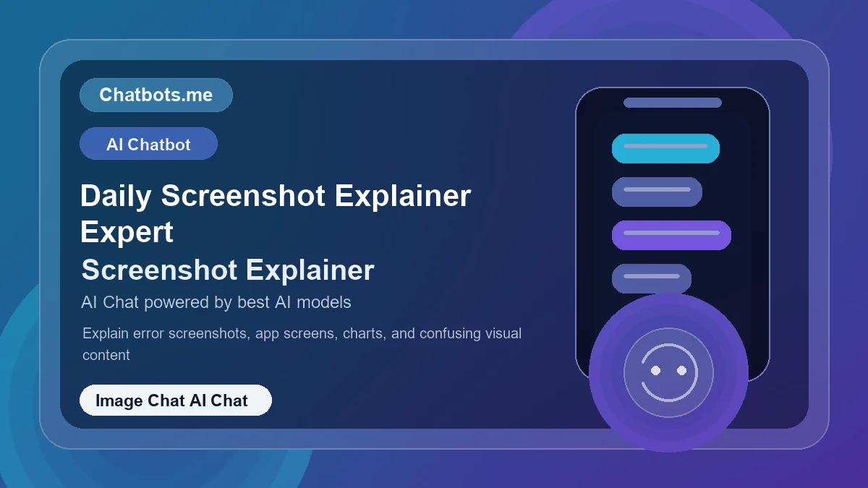
Task: Expand the Screenshot Explainer section
Action: pos(227,270)
